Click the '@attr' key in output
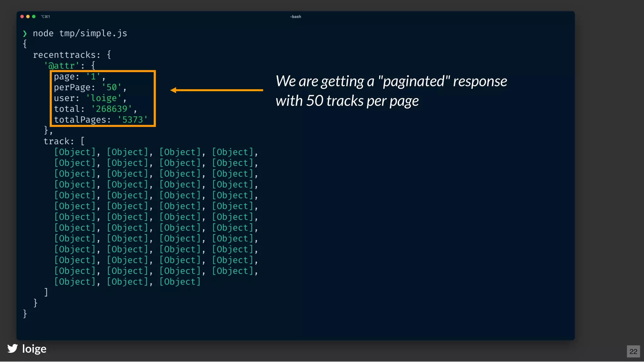This screenshot has width=644, height=362. pos(61,66)
